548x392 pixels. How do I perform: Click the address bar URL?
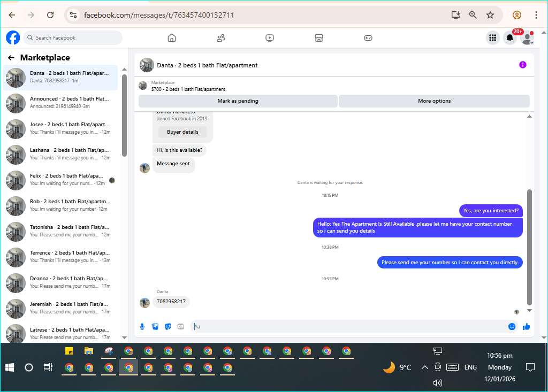pos(159,15)
